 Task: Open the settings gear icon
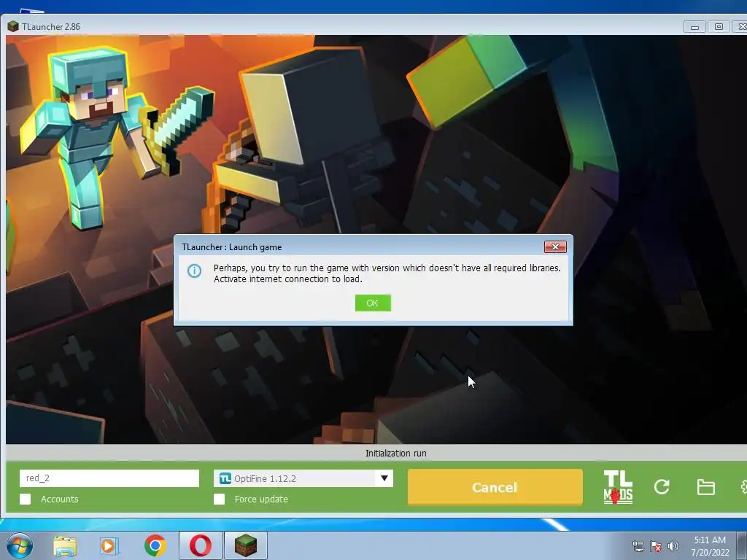pyautogui.click(x=743, y=486)
